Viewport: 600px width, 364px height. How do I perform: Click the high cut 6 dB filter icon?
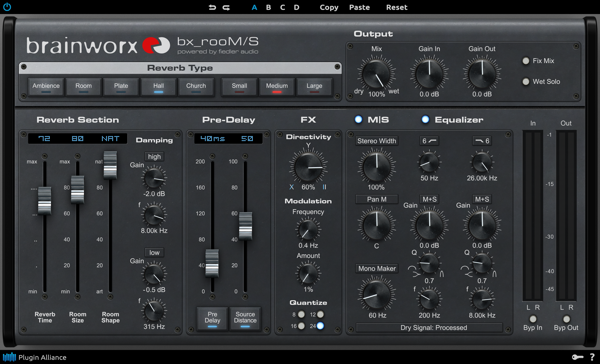click(482, 141)
